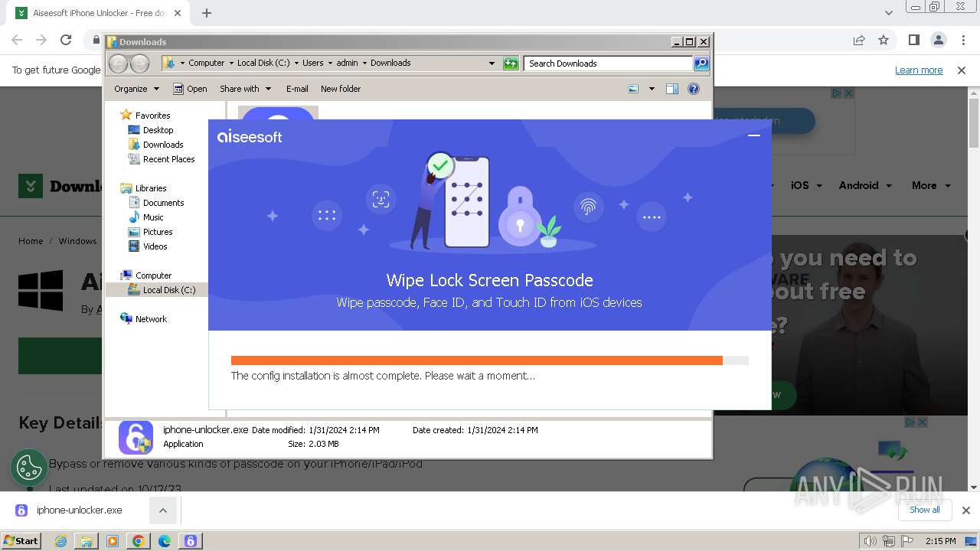Go back in Chrome
980x551 pixels.
17,41
